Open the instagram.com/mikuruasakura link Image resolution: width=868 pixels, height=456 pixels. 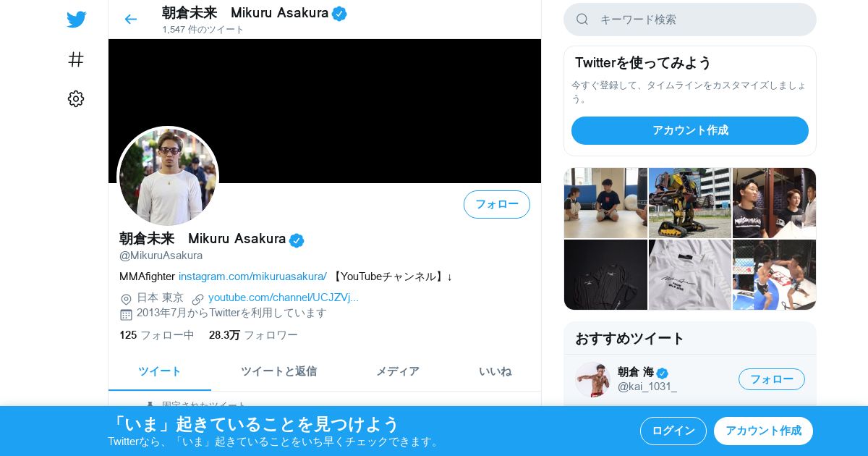252,276
